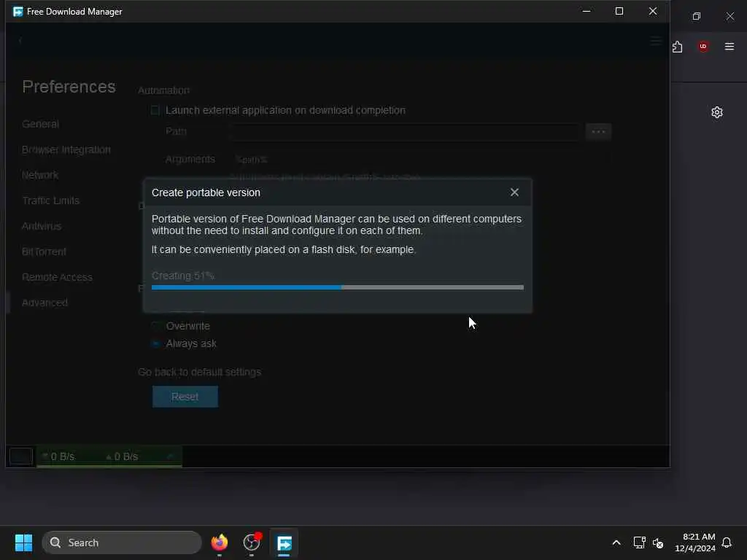Click the external application Path field
The width and height of the screenshot is (747, 560).
click(x=405, y=131)
